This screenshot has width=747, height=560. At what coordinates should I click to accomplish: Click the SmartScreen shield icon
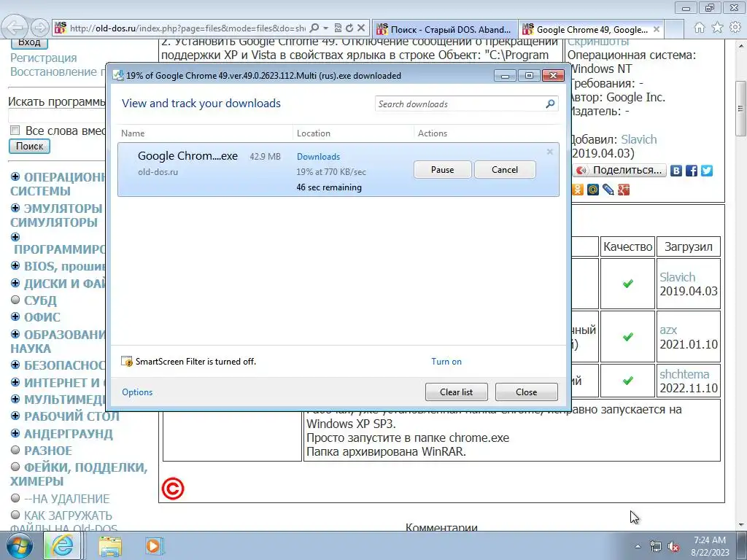pyautogui.click(x=127, y=362)
